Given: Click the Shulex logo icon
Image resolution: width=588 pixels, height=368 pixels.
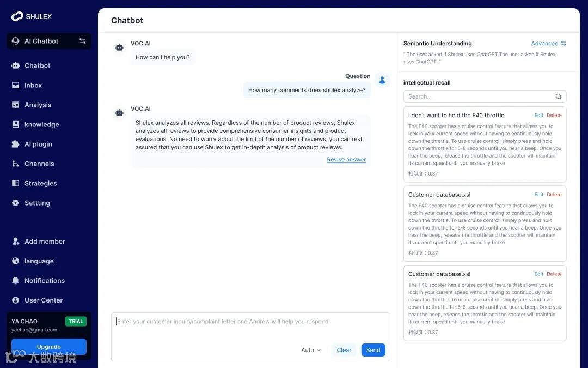Looking at the screenshot, I should tap(17, 16).
